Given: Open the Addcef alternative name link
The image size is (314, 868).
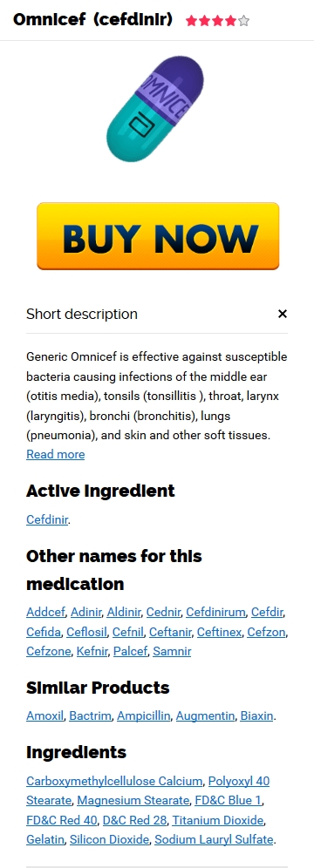Looking at the screenshot, I should (46, 613).
